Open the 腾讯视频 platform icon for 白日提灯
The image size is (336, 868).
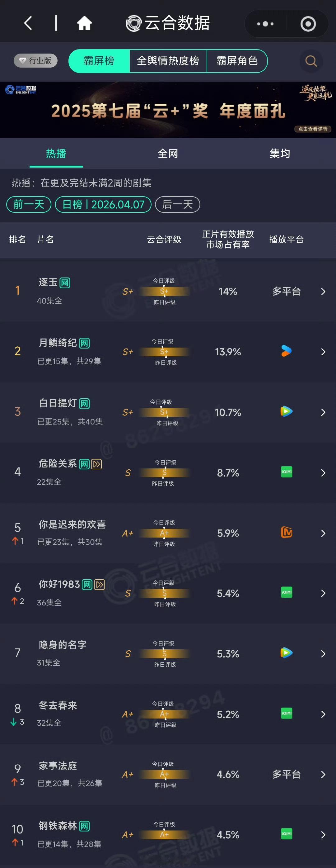[286, 412]
